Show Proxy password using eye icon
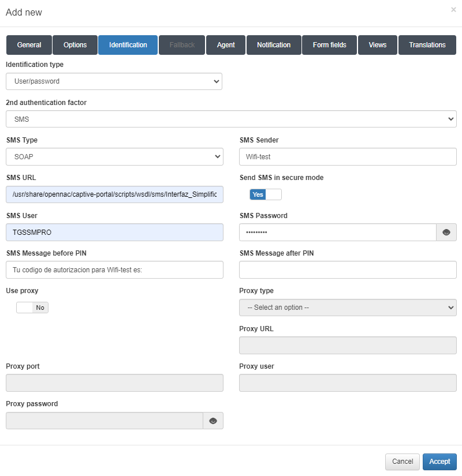462x476 pixels. [213, 421]
